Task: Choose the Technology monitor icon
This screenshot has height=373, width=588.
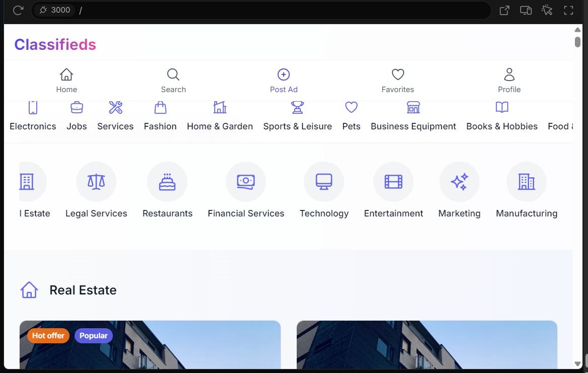Action: click(x=324, y=182)
